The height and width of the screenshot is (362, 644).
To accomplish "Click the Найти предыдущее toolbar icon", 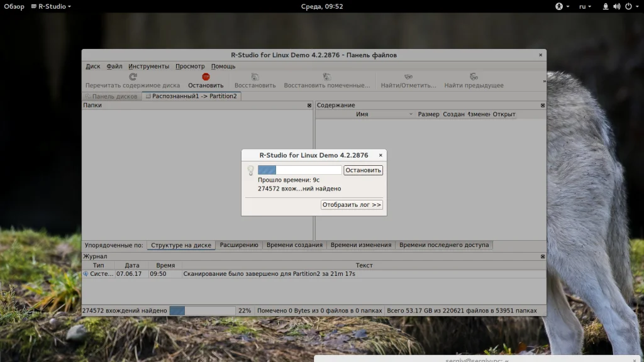I will (x=474, y=77).
